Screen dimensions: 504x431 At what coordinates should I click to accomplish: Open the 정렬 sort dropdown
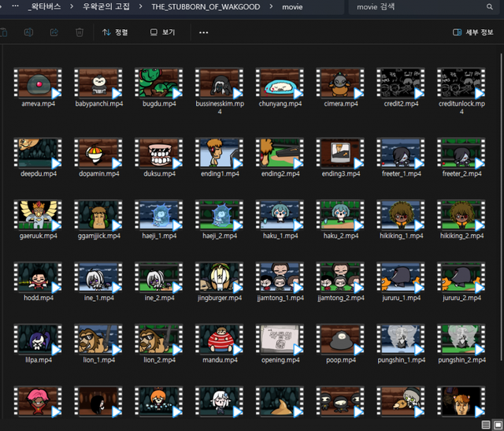(x=115, y=32)
